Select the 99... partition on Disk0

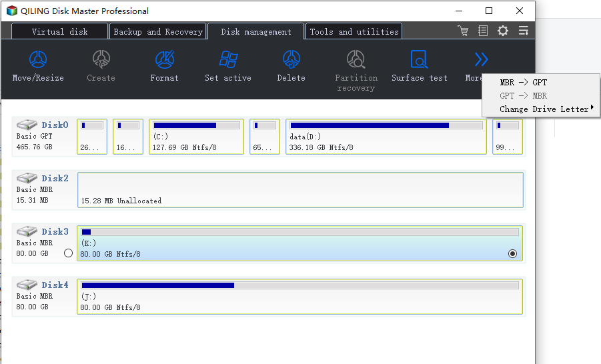[x=508, y=137]
